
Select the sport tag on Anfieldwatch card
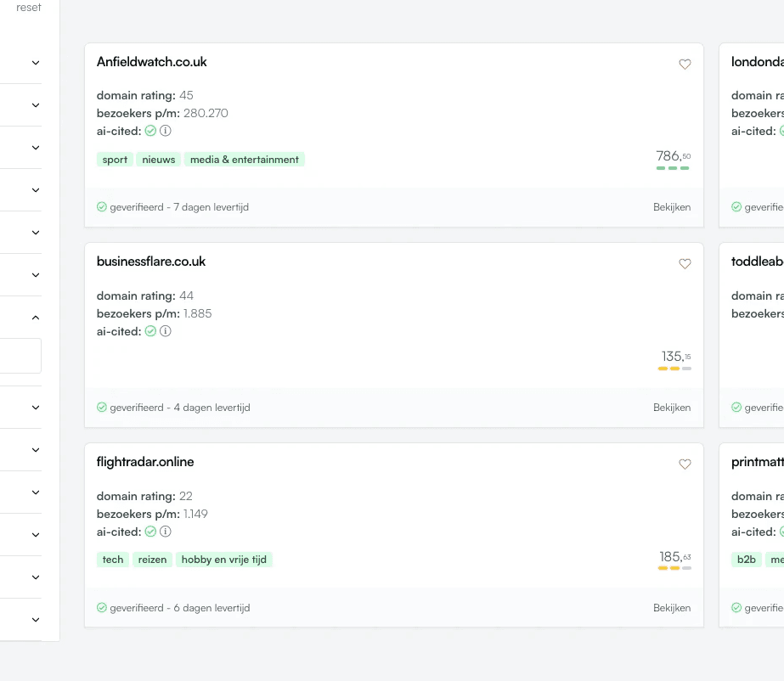point(115,159)
